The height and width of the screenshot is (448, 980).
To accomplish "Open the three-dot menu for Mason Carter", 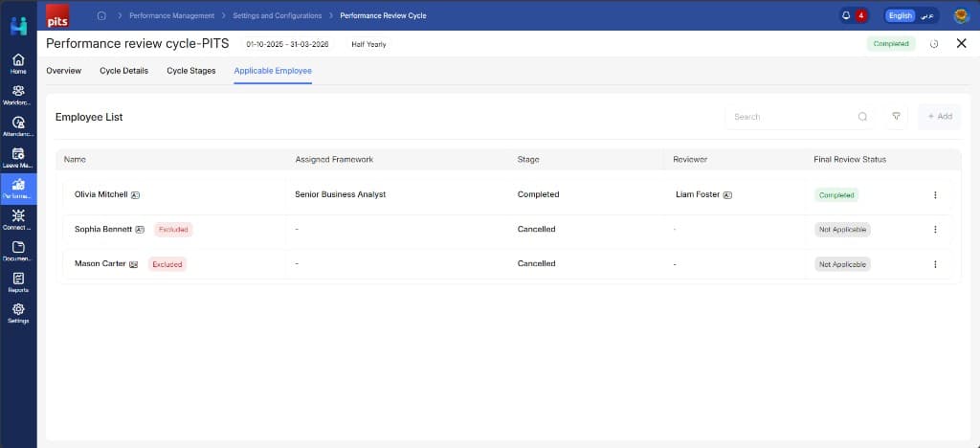I will coord(935,264).
